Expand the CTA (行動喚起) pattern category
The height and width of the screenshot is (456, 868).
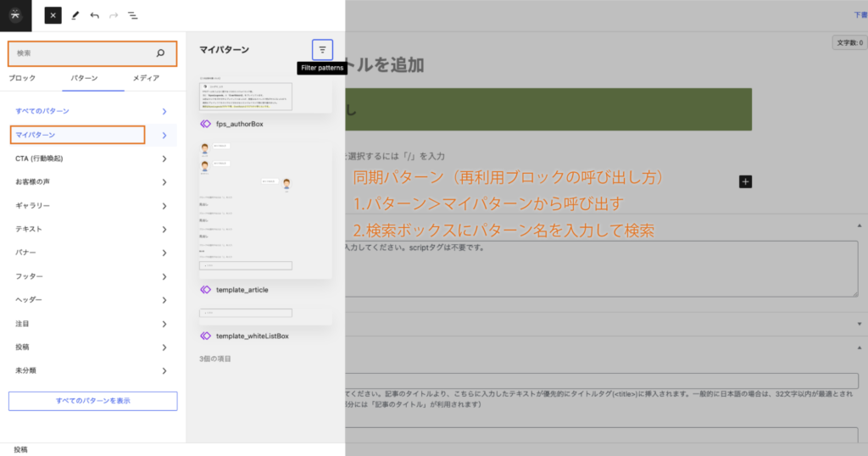coord(92,158)
